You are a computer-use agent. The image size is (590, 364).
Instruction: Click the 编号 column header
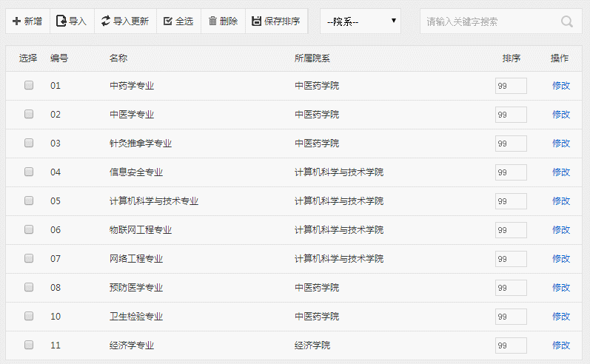coord(59,58)
